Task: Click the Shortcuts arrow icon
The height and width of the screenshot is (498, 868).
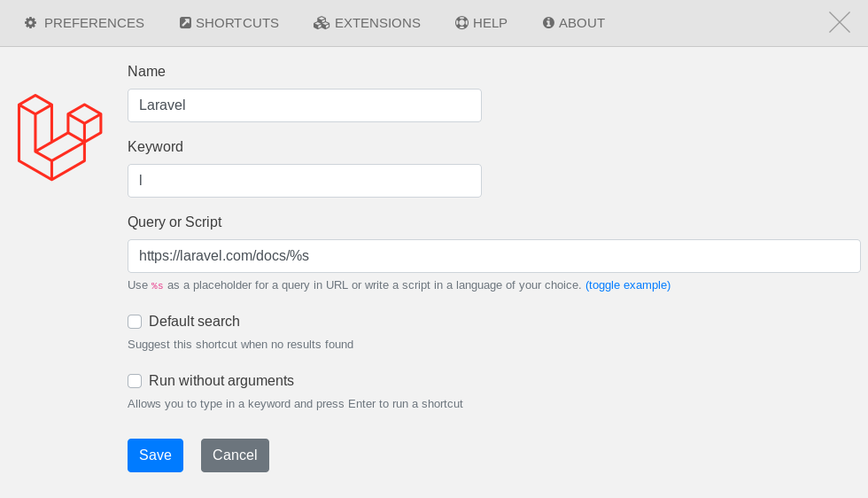Action: 185,23
